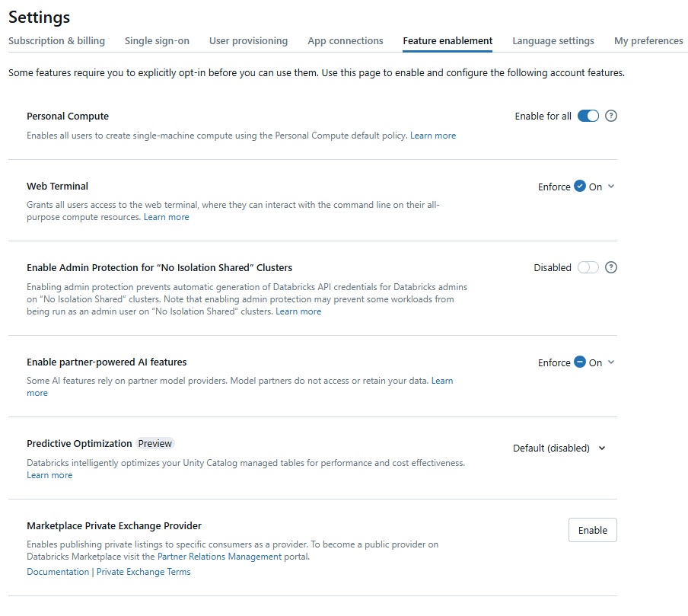Click Documentation under Marketplace Private Exchange Provider

[x=58, y=571]
